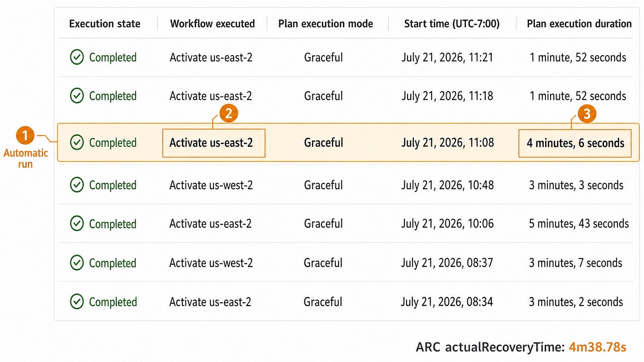
Task: Open Activate us-west-2 run from 10:48
Action: (x=211, y=185)
